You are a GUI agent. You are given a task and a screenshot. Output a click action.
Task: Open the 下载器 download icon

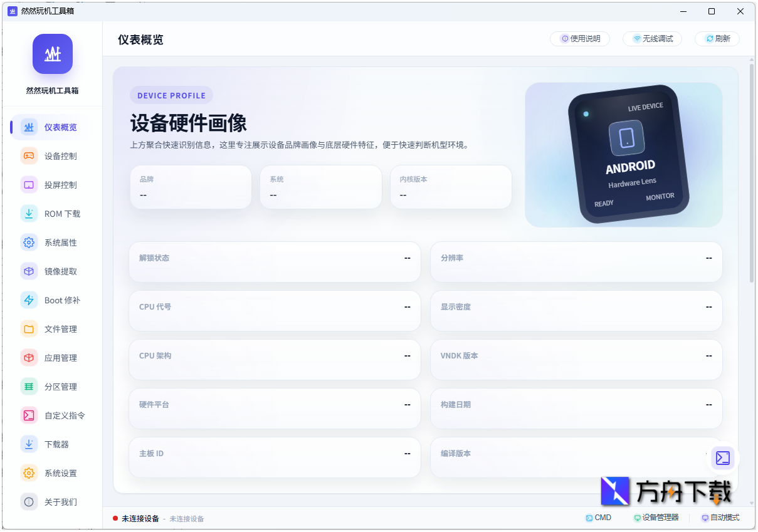[29, 444]
